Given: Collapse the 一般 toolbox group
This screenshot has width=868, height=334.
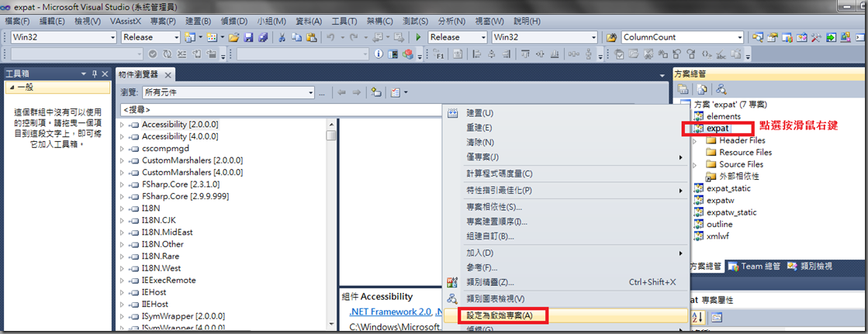Looking at the screenshot, I should pyautogui.click(x=12, y=87).
